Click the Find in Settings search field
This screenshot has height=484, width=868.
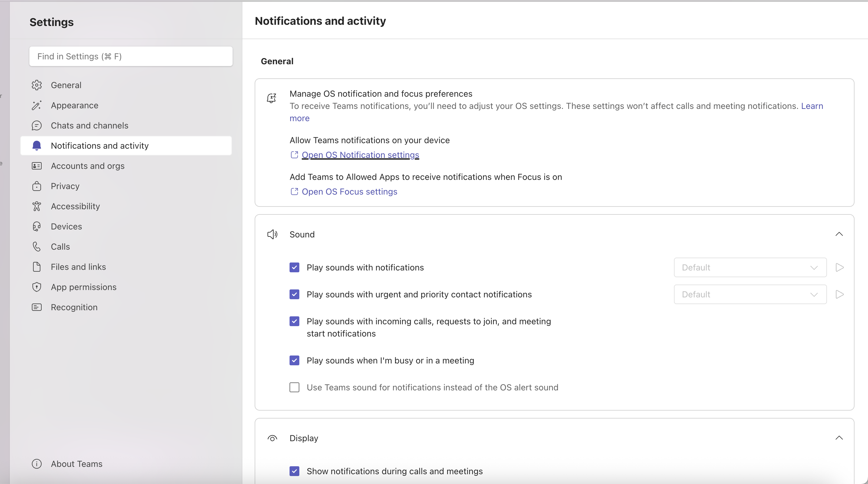click(131, 56)
